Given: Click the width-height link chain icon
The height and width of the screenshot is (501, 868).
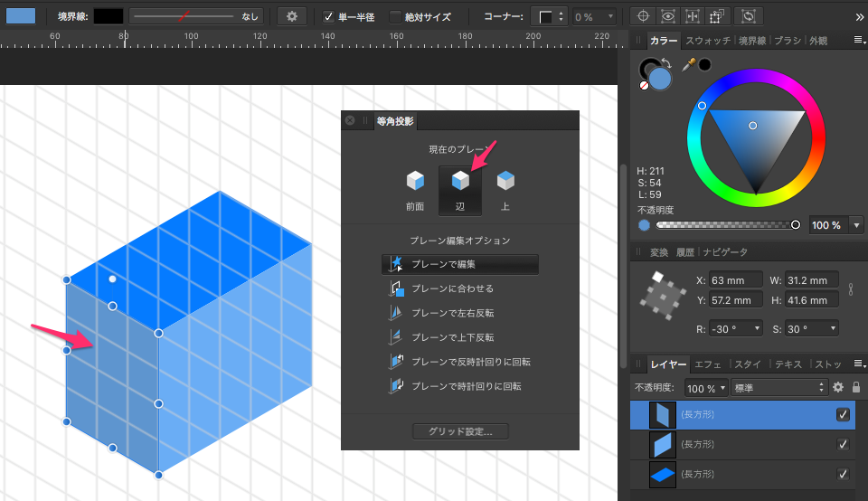Looking at the screenshot, I should point(851,289).
